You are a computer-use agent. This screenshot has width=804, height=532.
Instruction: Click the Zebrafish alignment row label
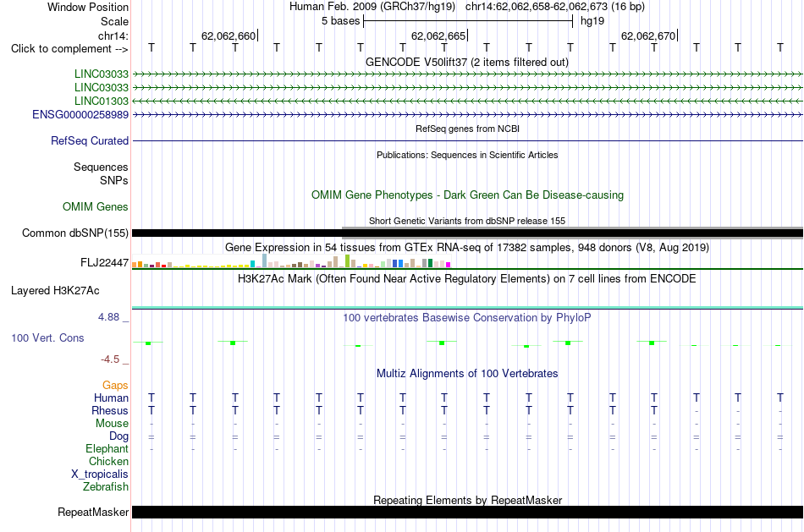pyautogui.click(x=106, y=487)
